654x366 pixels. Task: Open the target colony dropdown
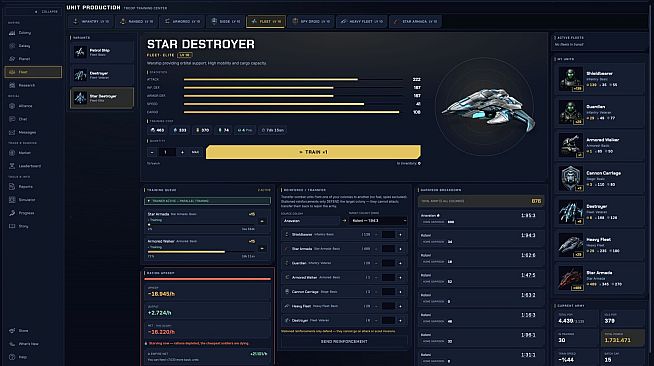click(x=378, y=221)
